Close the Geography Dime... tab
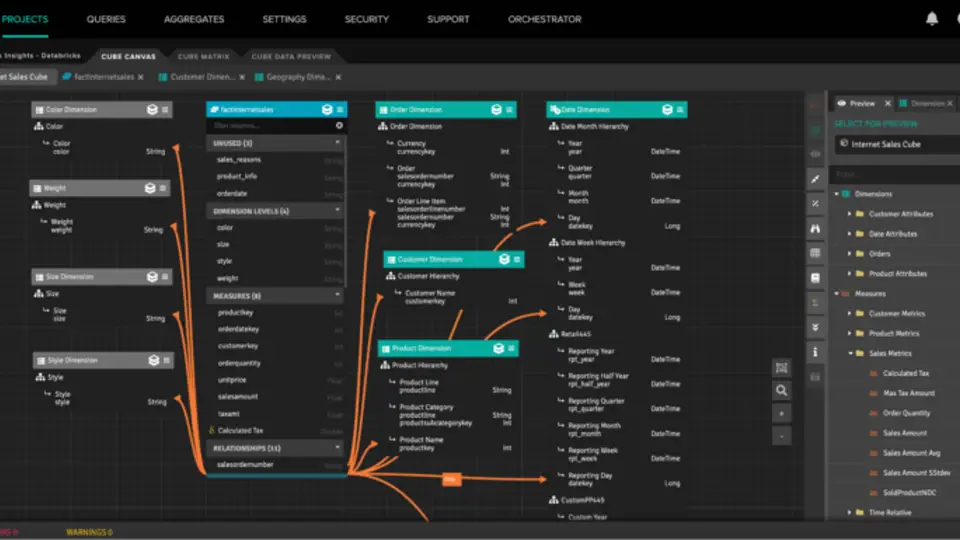Viewport: 960px width, 540px height. tap(338, 77)
